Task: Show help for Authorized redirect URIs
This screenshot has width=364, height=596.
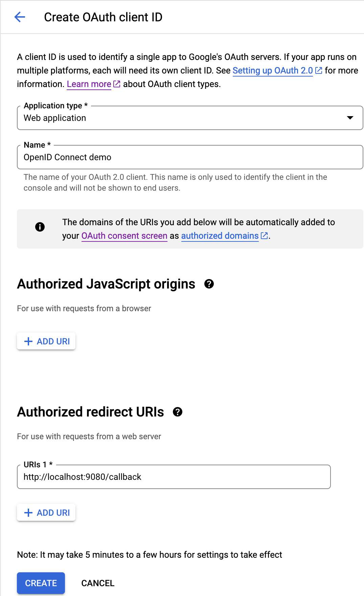Action: pos(178,412)
